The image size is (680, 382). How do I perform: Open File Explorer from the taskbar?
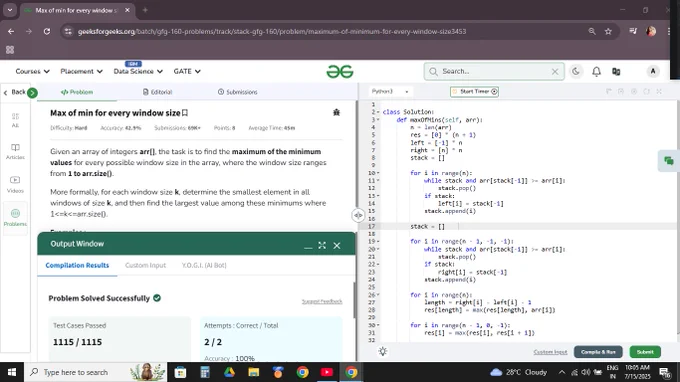click(x=254, y=372)
